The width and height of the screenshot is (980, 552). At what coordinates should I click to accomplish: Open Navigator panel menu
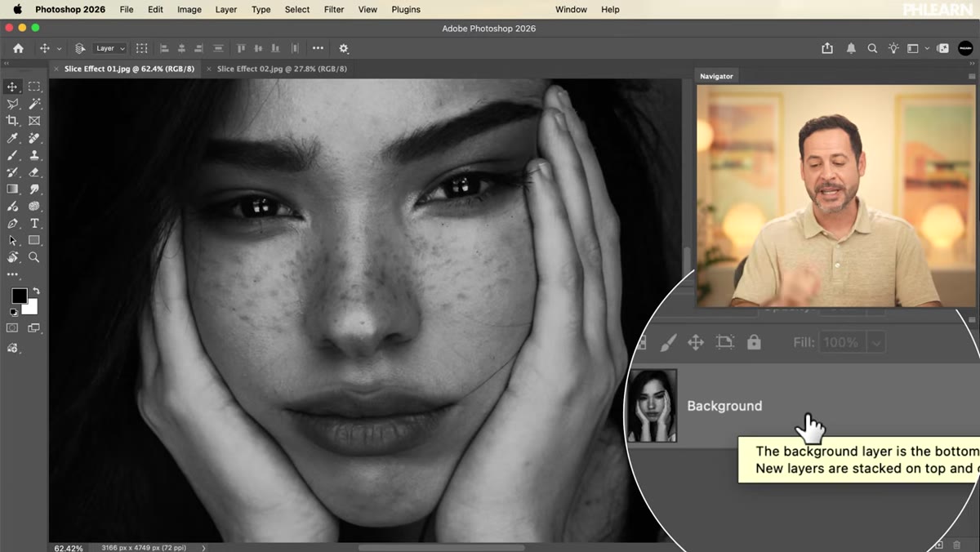pyautogui.click(x=972, y=76)
